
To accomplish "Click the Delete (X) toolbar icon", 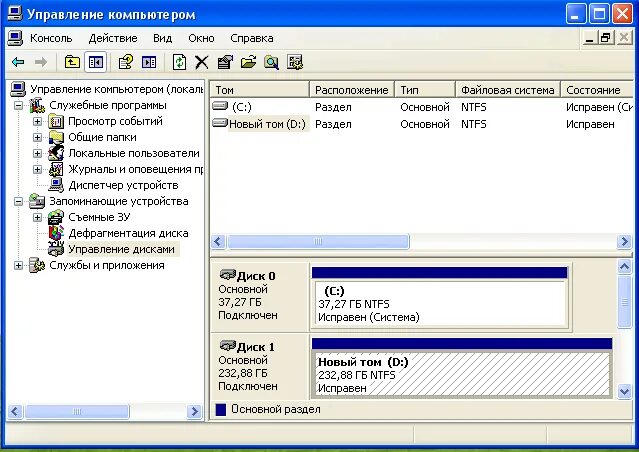I will 202,62.
